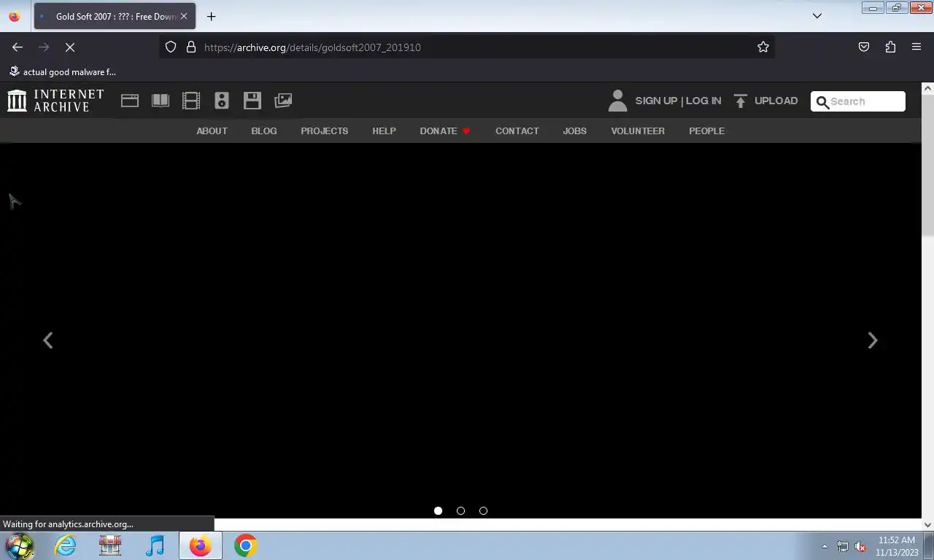Go to the previous carousel slide
This screenshot has height=560, width=934.
click(x=47, y=341)
